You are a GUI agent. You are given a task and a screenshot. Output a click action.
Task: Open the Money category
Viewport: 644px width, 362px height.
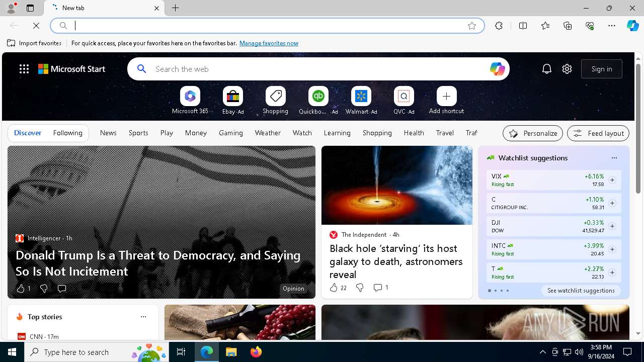(196, 133)
